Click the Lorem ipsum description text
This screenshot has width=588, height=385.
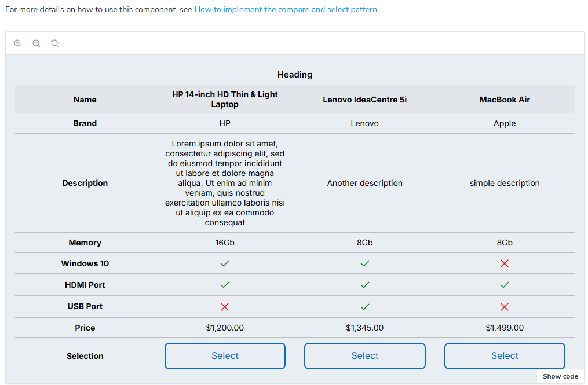225,183
